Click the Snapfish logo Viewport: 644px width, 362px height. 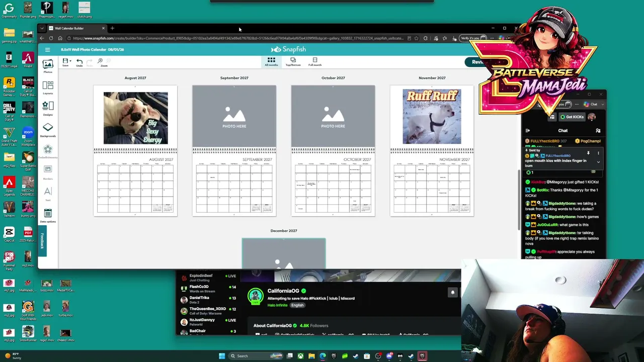point(288,49)
